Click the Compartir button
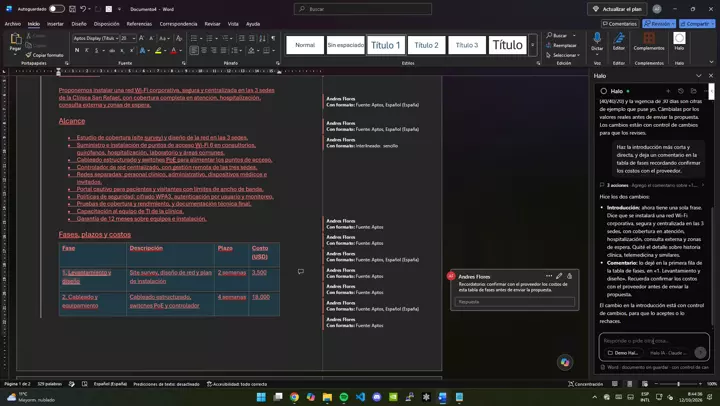This screenshot has width=720, height=406. (697, 23)
